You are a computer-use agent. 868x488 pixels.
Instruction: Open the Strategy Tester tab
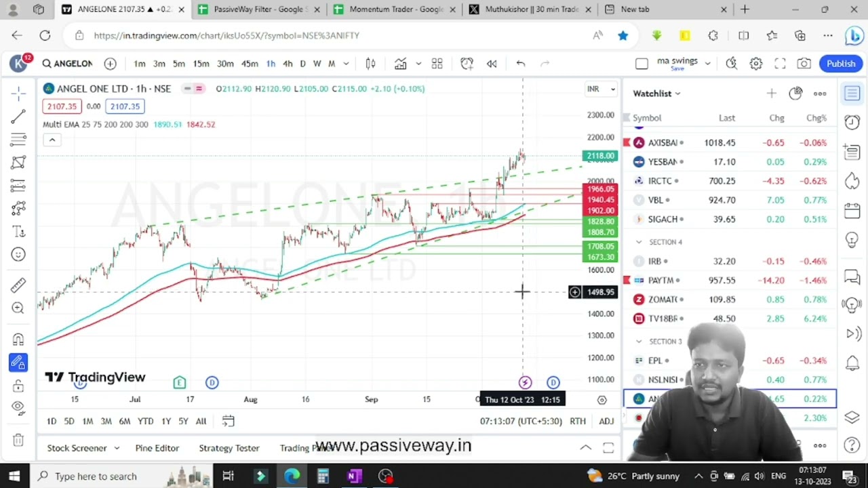pyautogui.click(x=229, y=448)
